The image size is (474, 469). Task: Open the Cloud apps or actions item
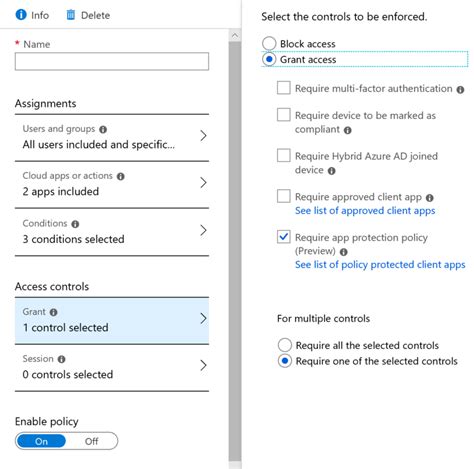pos(112,185)
